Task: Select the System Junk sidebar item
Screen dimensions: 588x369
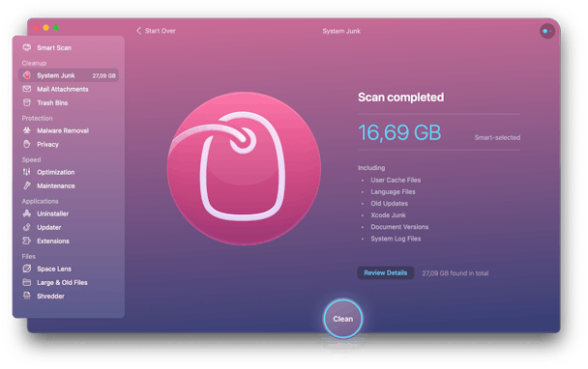Action: (x=69, y=75)
